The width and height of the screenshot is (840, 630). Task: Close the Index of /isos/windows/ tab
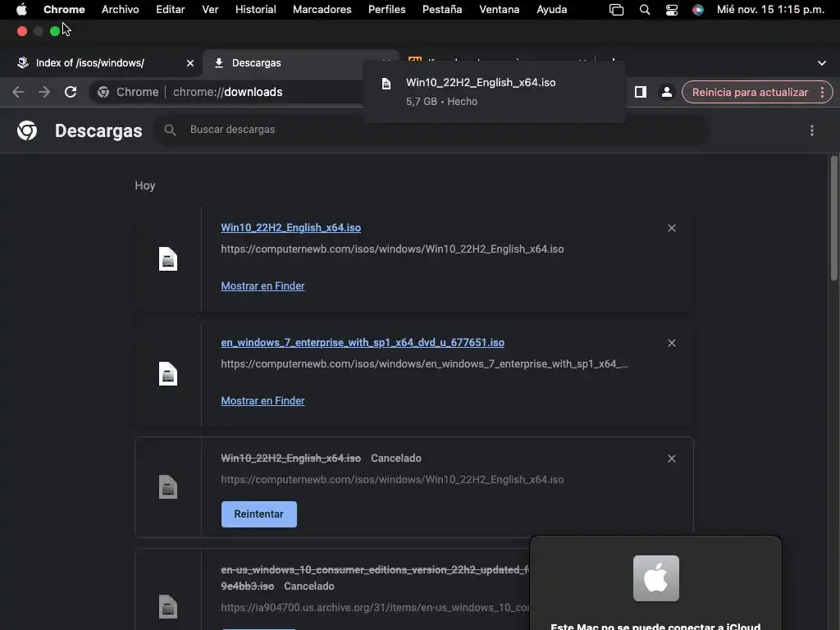click(190, 63)
